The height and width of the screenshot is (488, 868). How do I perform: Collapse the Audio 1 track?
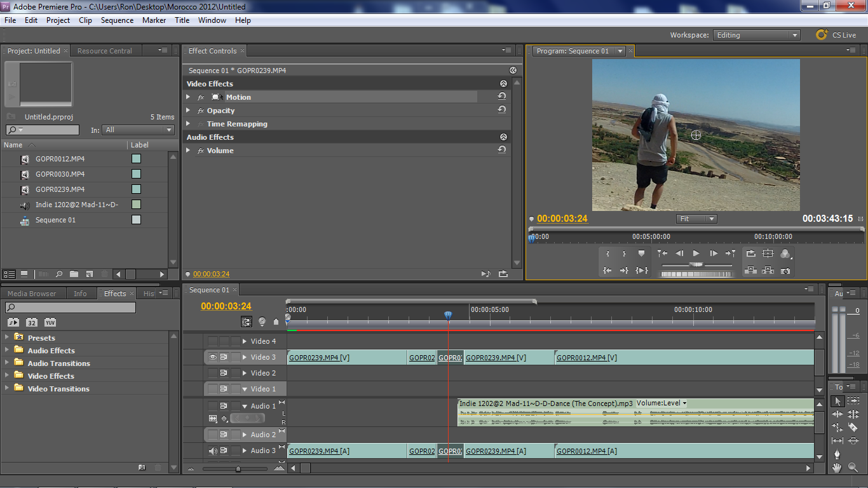pyautogui.click(x=245, y=406)
